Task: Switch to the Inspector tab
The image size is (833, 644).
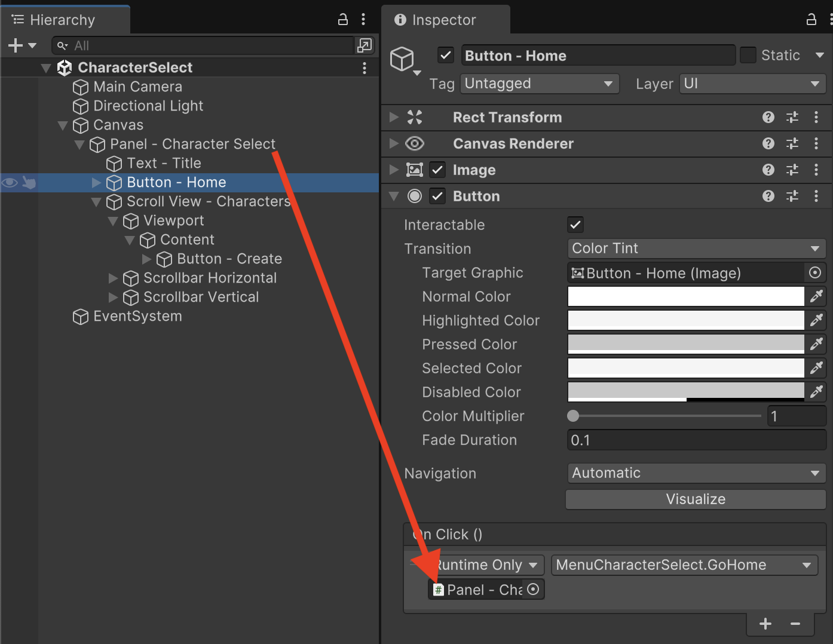Action: click(x=443, y=20)
